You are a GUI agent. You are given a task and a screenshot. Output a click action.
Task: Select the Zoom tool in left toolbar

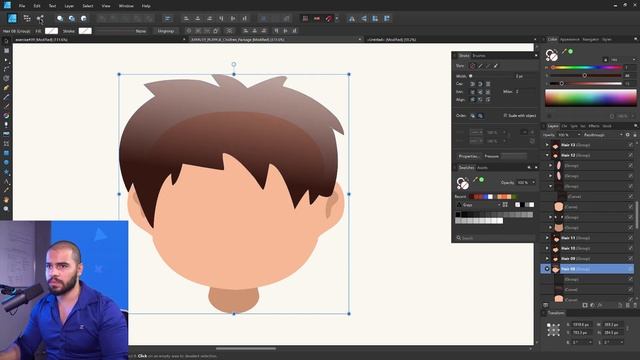(x=6, y=209)
